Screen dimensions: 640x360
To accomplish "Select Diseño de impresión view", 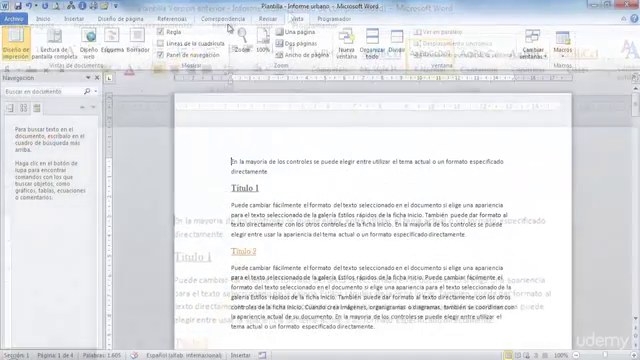I will point(16,43).
